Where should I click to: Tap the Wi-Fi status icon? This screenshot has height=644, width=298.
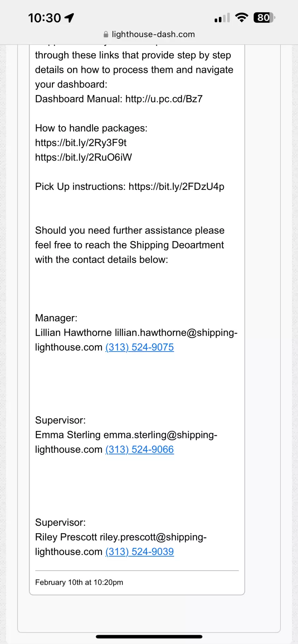pos(242,18)
